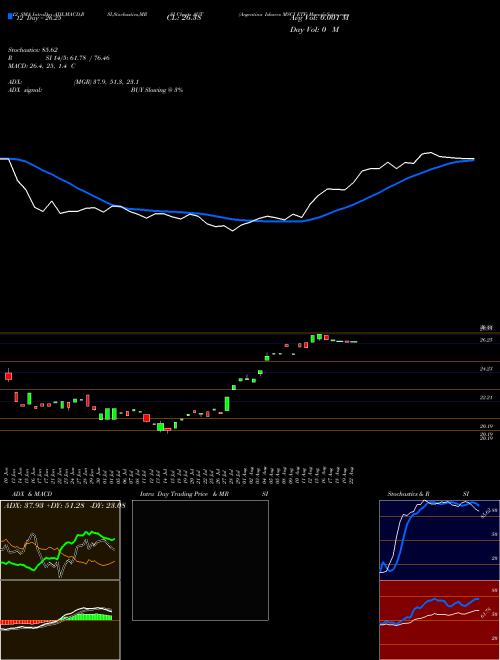This screenshot has width=500, height=660.
Task: Click the '(MGR) 37.9, 51.8, 23.1' ADX values
Action: [x=106, y=82]
